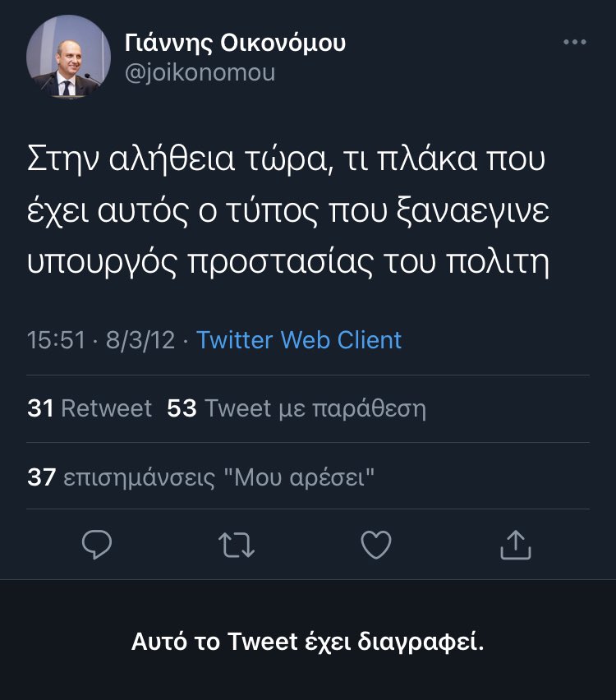Image resolution: width=616 pixels, height=700 pixels.
Task: Click the notice "Αυτό το Tweet έχει διαγραφεί."
Action: (308, 642)
